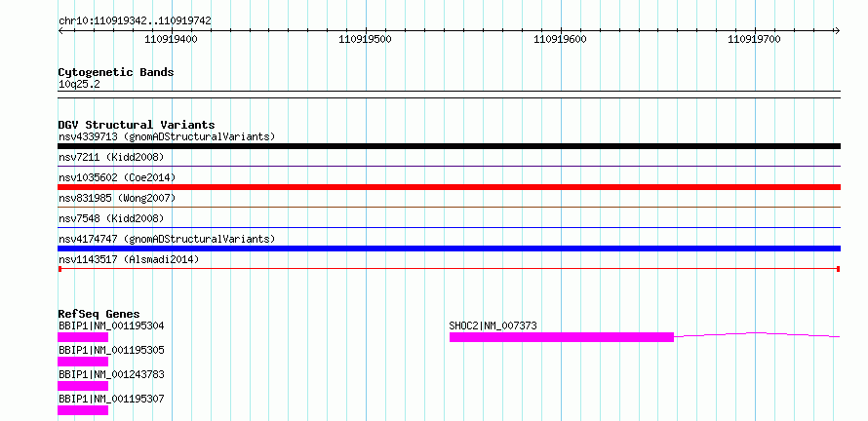Open variant nsv7211 (Kidd2008) label
Image resolution: width=868 pixels, height=421 pixels.
tap(111, 157)
